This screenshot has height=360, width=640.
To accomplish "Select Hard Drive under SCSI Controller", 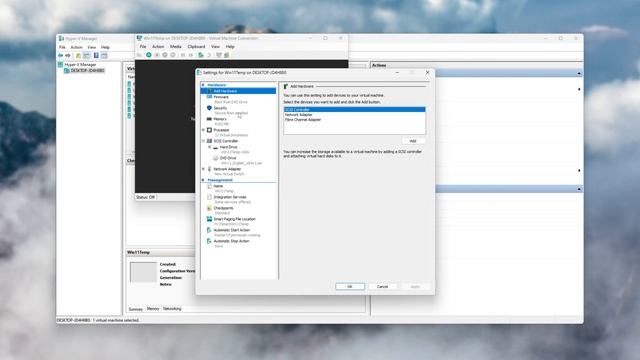I will pyautogui.click(x=228, y=147).
